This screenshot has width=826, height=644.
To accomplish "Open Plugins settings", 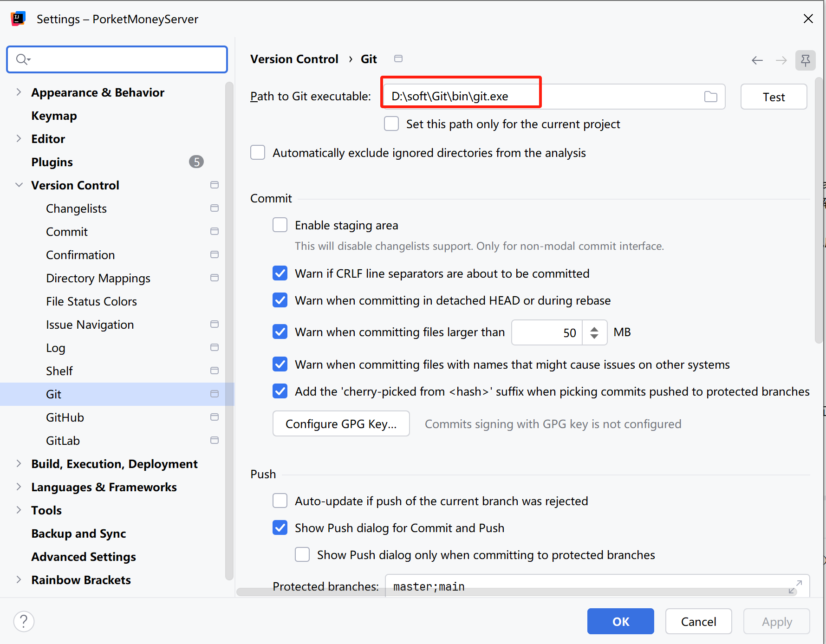I will (52, 162).
